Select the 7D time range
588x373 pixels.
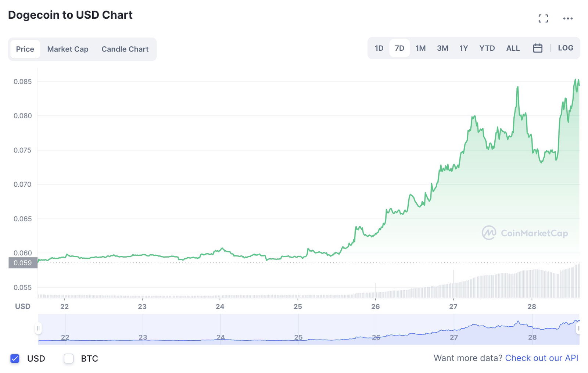[x=399, y=48]
